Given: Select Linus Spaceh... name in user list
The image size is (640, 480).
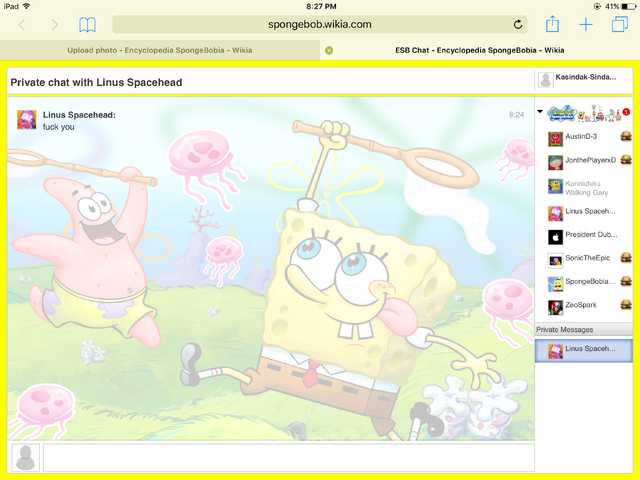Looking at the screenshot, I should click(590, 211).
